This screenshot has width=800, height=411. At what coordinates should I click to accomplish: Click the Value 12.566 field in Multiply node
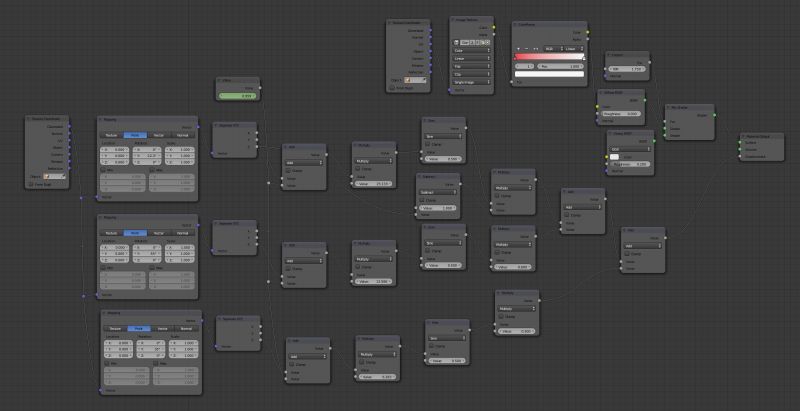pyautogui.click(x=374, y=281)
